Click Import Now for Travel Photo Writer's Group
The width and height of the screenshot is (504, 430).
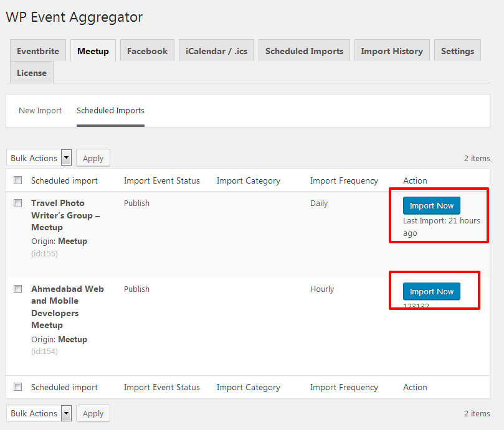[x=431, y=205]
